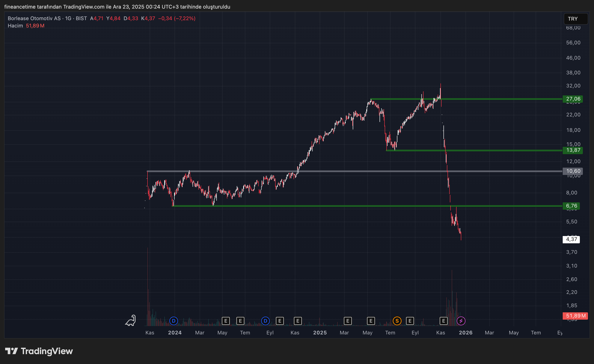Select the green 27,06 price label

(x=573, y=99)
